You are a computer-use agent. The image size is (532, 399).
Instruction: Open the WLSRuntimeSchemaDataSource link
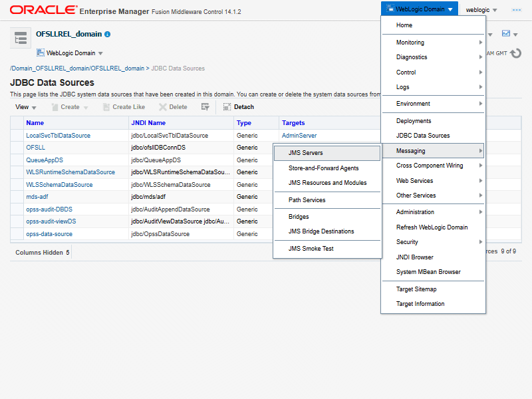coord(70,172)
